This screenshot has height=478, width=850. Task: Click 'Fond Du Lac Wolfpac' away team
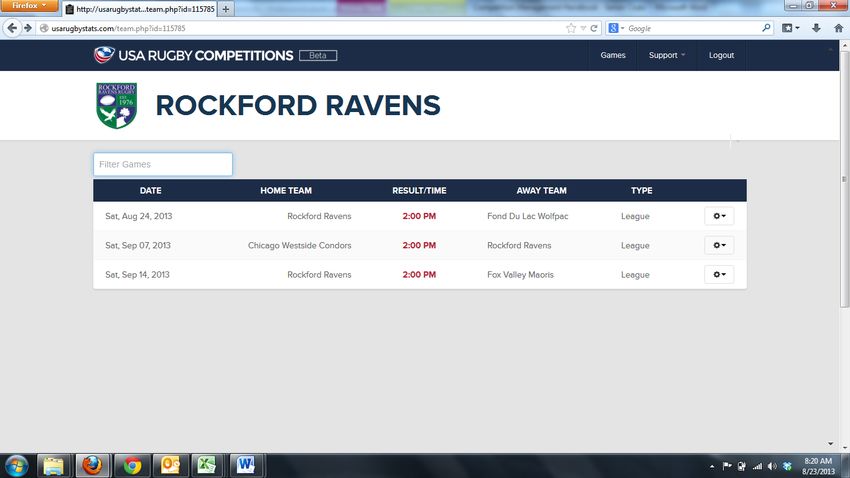tap(527, 216)
